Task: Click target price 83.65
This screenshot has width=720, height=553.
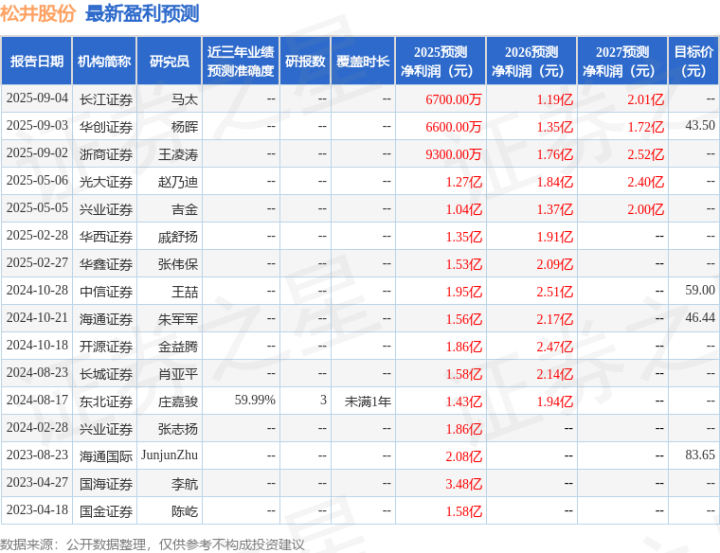Action: 700,455
